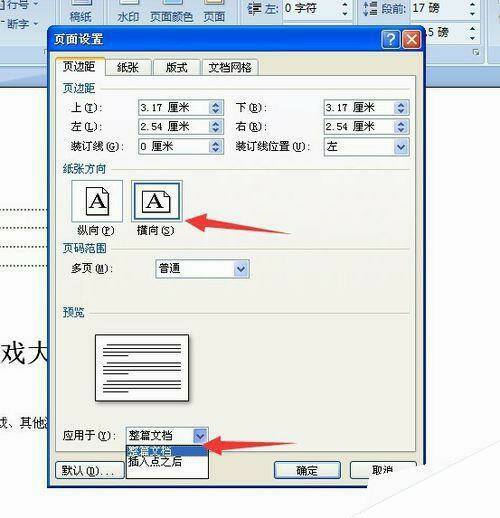
Task: Open the gutter position (装订线位置) dropdown
Action: click(401, 147)
